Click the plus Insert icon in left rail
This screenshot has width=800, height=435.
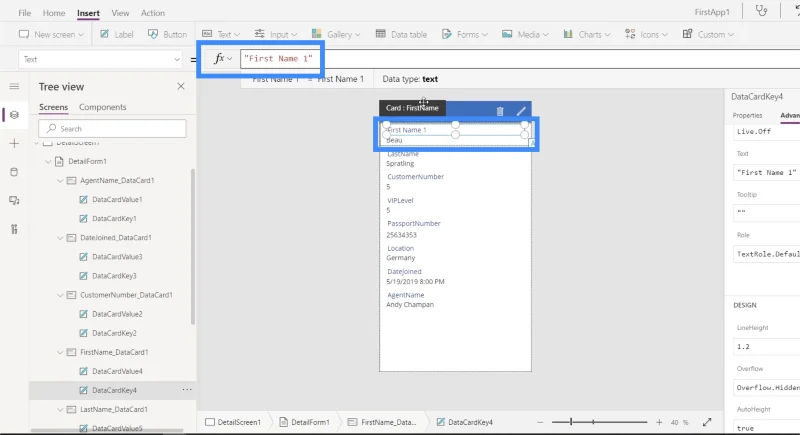(14, 143)
